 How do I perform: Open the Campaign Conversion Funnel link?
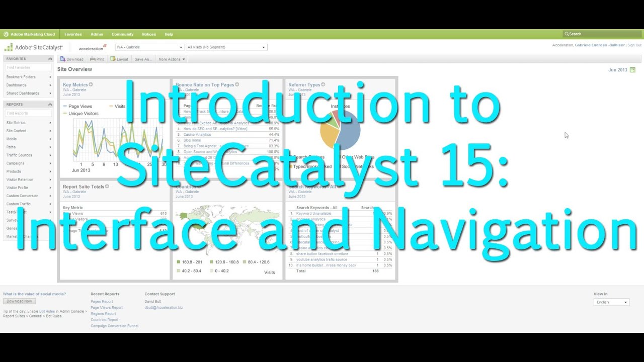114,326
